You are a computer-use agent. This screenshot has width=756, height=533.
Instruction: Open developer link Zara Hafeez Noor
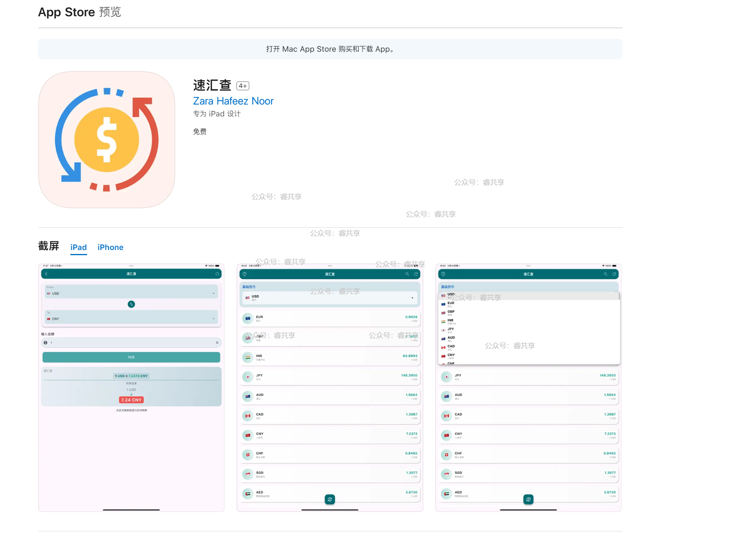coord(233,101)
